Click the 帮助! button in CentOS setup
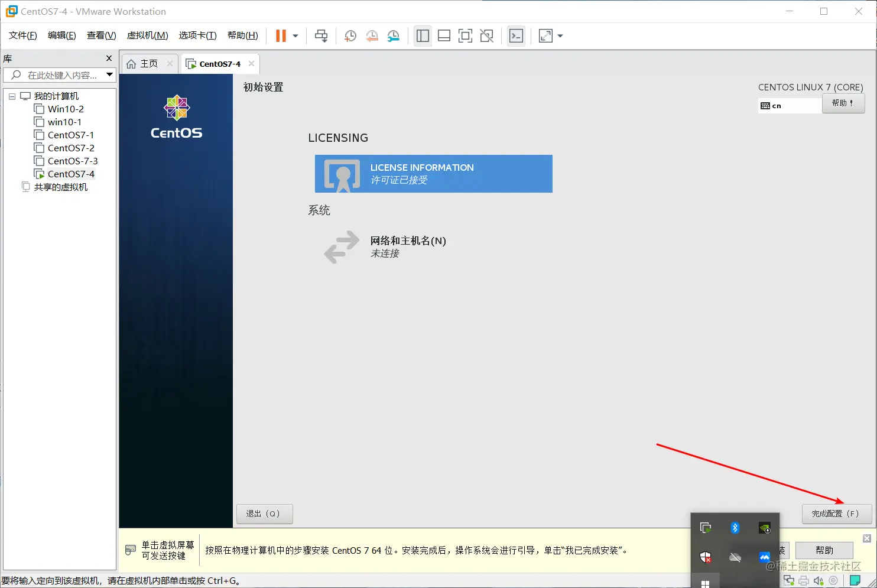Viewport: 877px width, 588px height. 843,103
